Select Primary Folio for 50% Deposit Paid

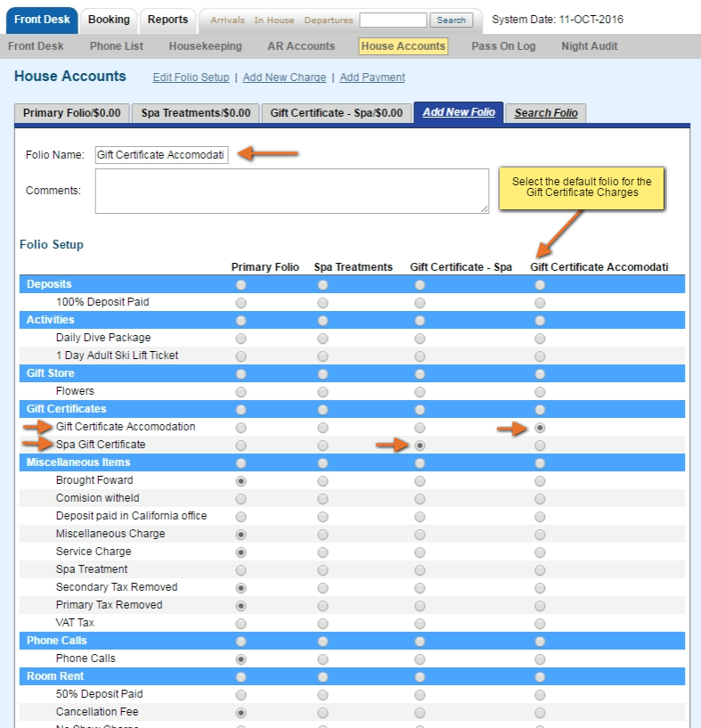point(240,695)
